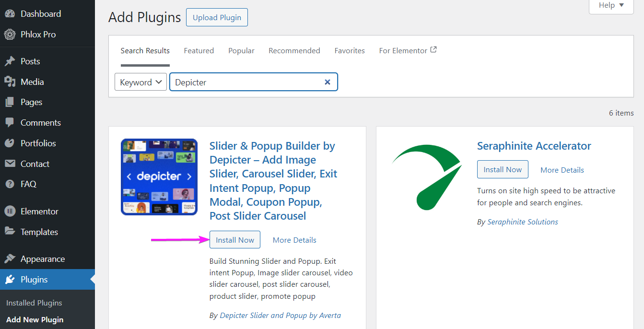The height and width of the screenshot is (329, 644).
Task: Open Posts menu item
Action: [x=47, y=61]
